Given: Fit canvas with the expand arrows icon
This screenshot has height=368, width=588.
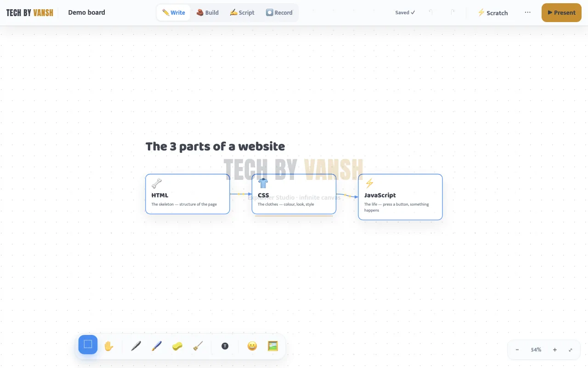Looking at the screenshot, I should (571, 350).
